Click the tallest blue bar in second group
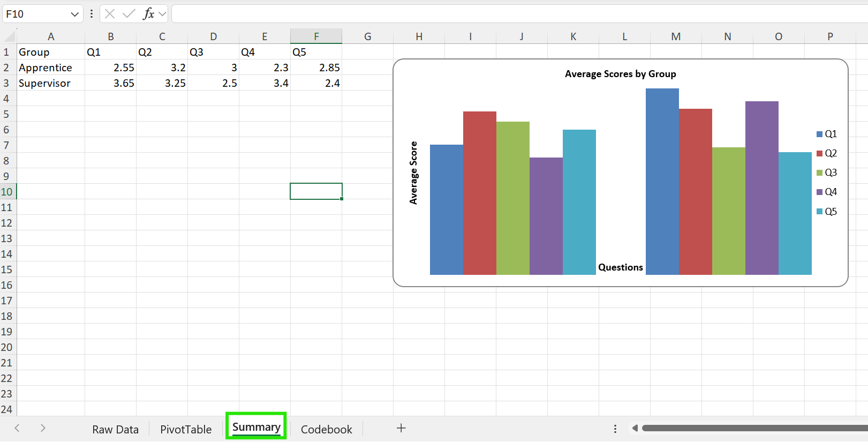 click(x=662, y=182)
